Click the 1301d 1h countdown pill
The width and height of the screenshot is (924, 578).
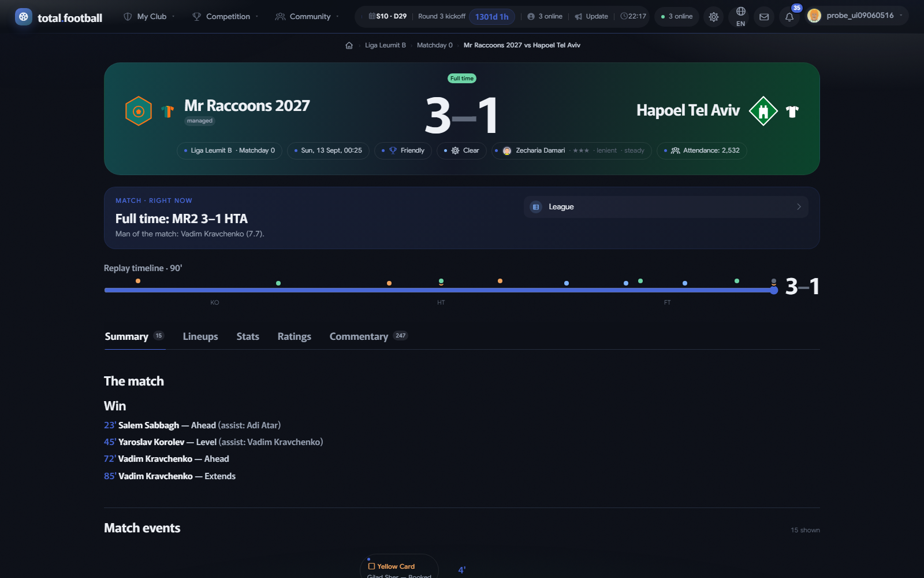tap(492, 17)
